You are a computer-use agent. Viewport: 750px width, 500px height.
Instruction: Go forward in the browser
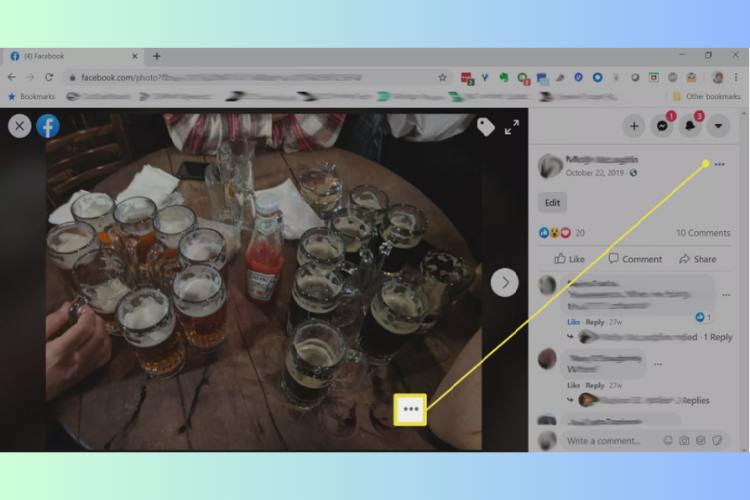(30, 77)
